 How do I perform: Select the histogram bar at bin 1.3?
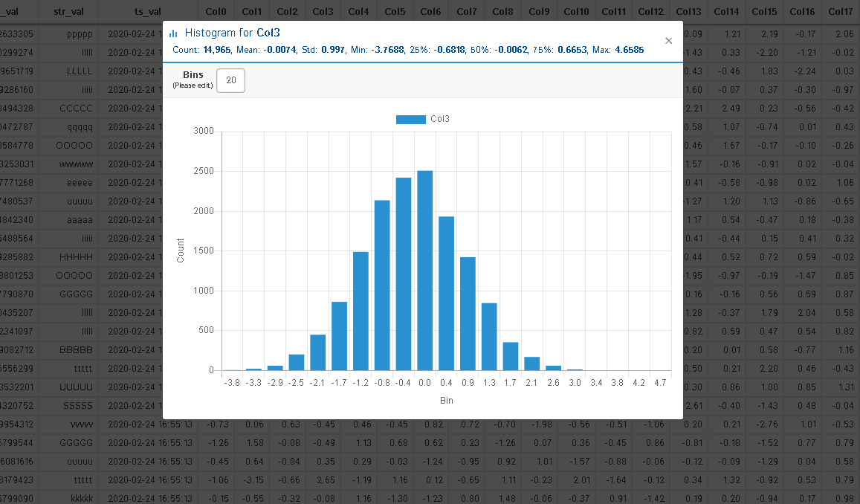coord(489,337)
